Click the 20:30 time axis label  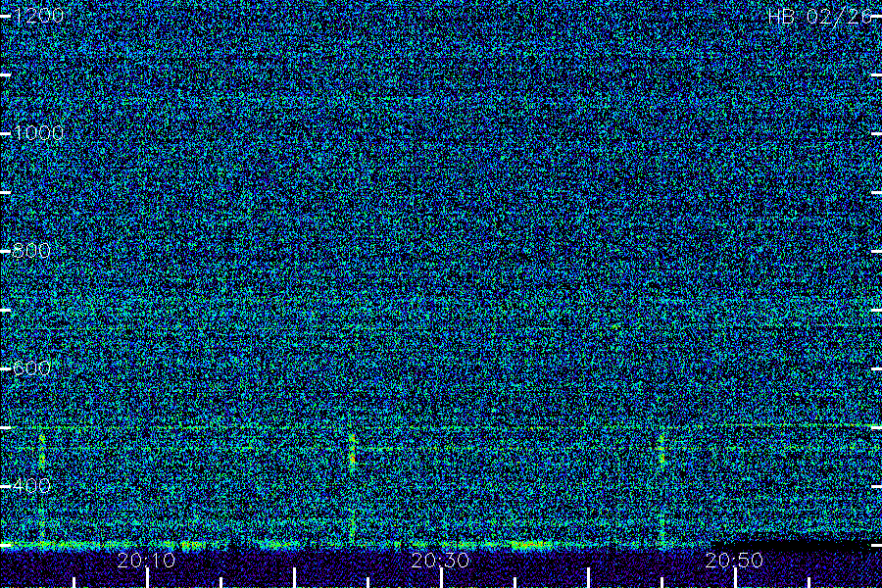tap(440, 560)
